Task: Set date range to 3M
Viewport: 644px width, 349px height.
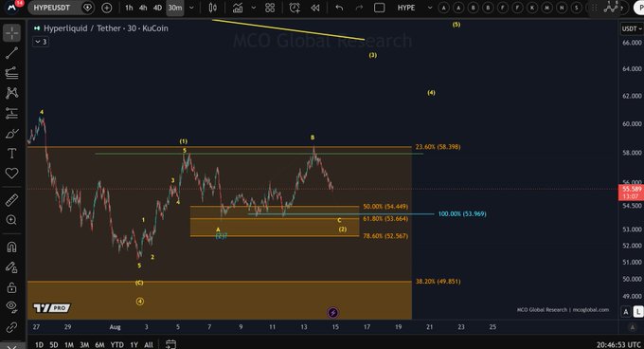Action: (x=84, y=345)
